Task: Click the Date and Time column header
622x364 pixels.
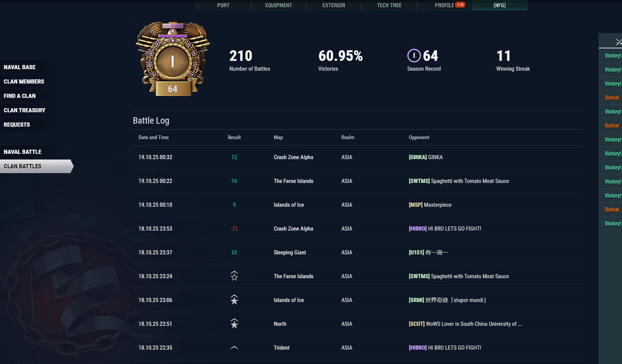Action: 153,138
